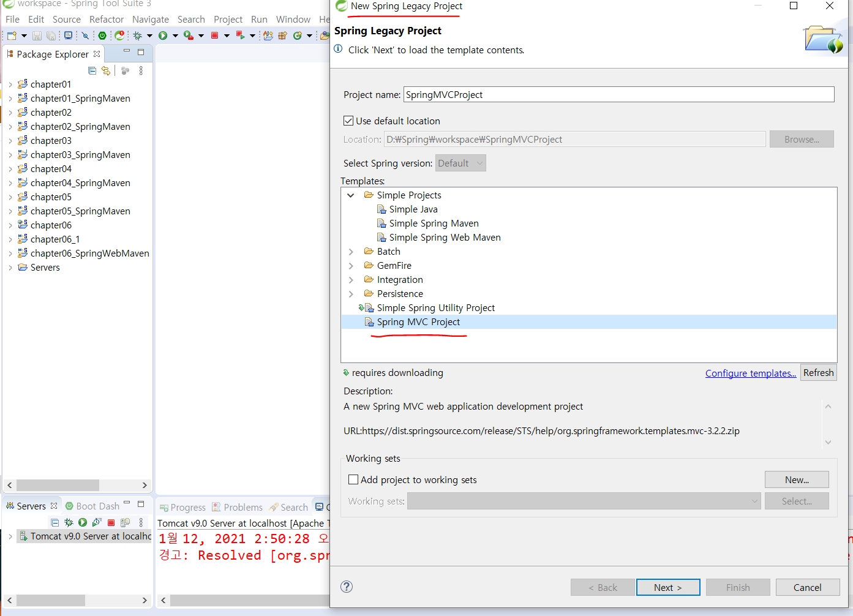Select chapter06_SpringWebMaven in Package Explorer

click(89, 254)
